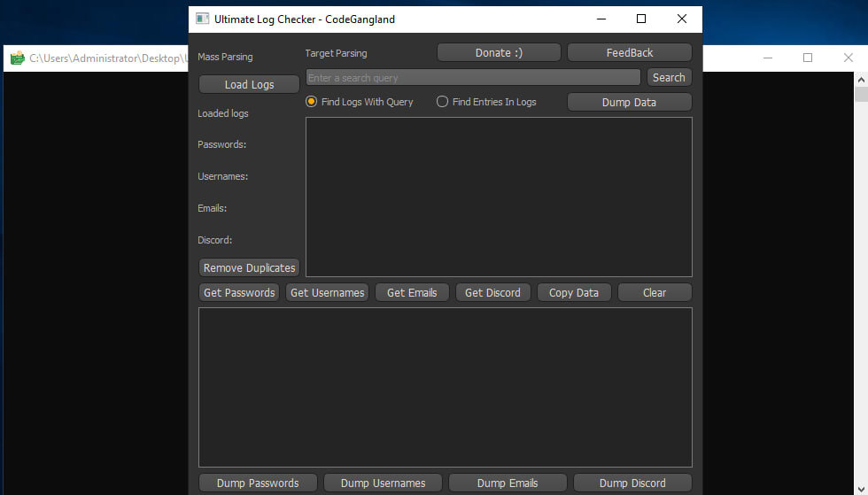Viewport: 868px width, 495px height.
Task: Click the Clear button
Action: point(655,293)
